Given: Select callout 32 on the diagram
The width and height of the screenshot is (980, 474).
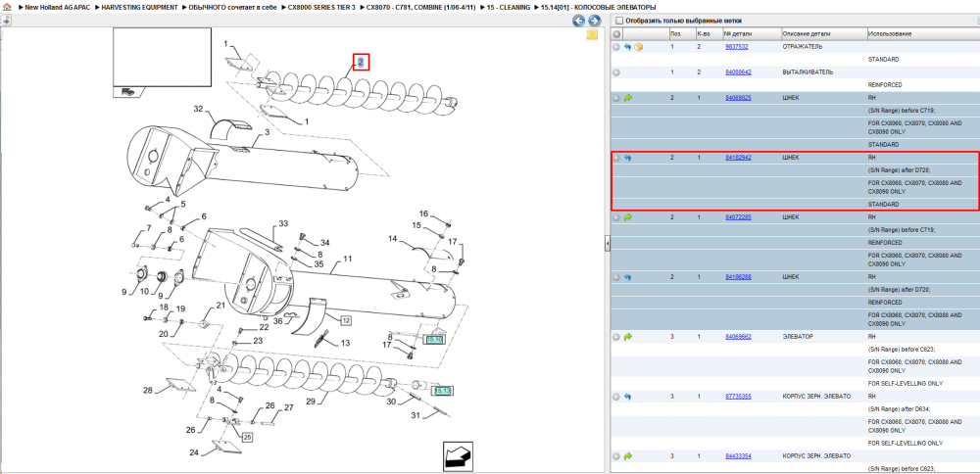Looking at the screenshot, I should coord(199,109).
